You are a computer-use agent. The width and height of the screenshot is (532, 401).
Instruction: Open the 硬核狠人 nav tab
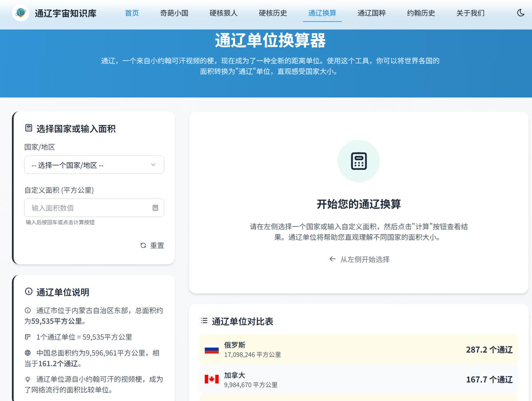tap(223, 13)
